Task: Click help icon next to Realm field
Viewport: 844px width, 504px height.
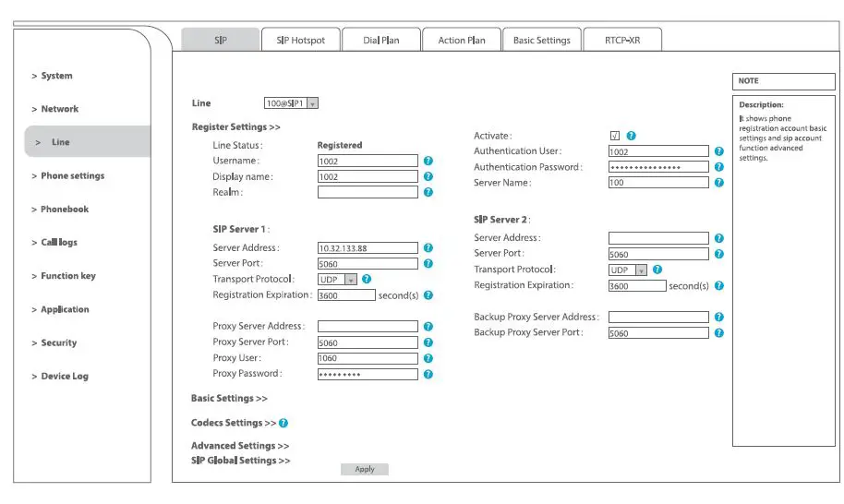Action: [428, 191]
